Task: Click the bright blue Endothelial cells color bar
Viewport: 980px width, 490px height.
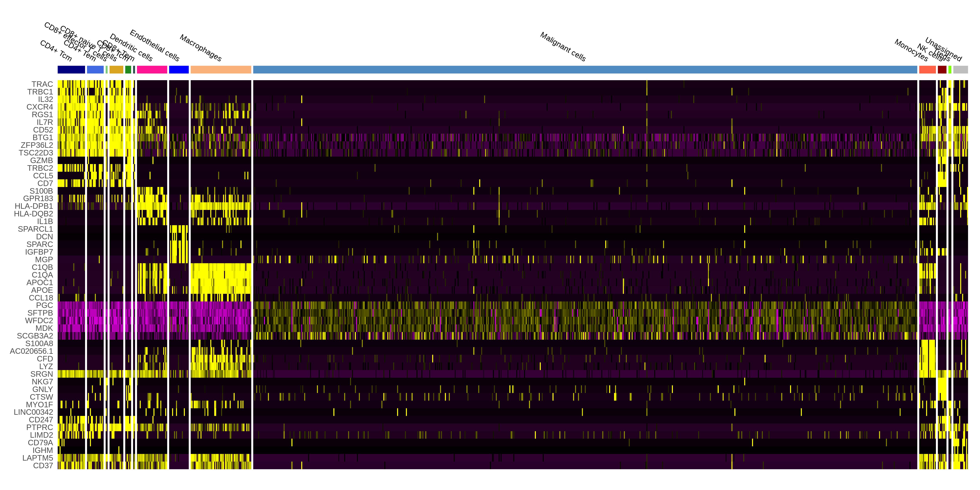Action: 179,70
